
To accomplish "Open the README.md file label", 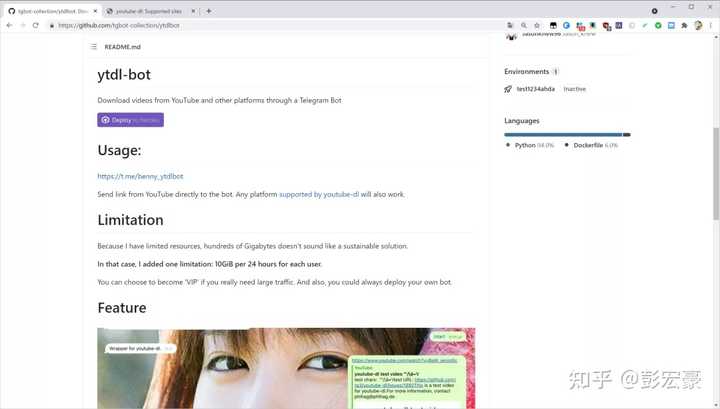I will click(123, 47).
